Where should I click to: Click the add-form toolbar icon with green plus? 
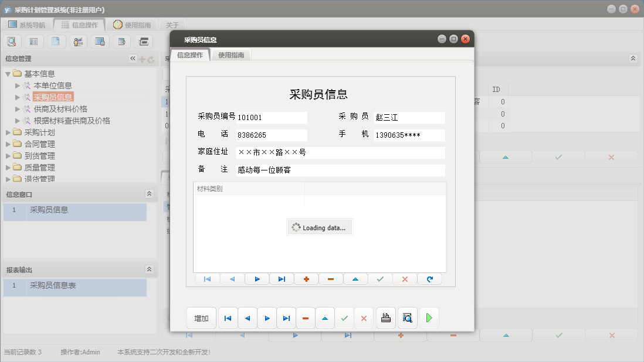coord(121,42)
